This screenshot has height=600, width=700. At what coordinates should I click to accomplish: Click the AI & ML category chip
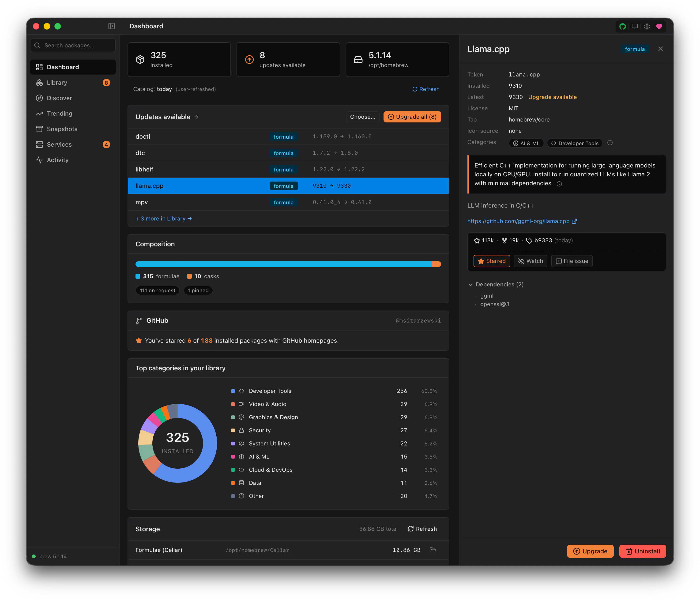point(526,143)
